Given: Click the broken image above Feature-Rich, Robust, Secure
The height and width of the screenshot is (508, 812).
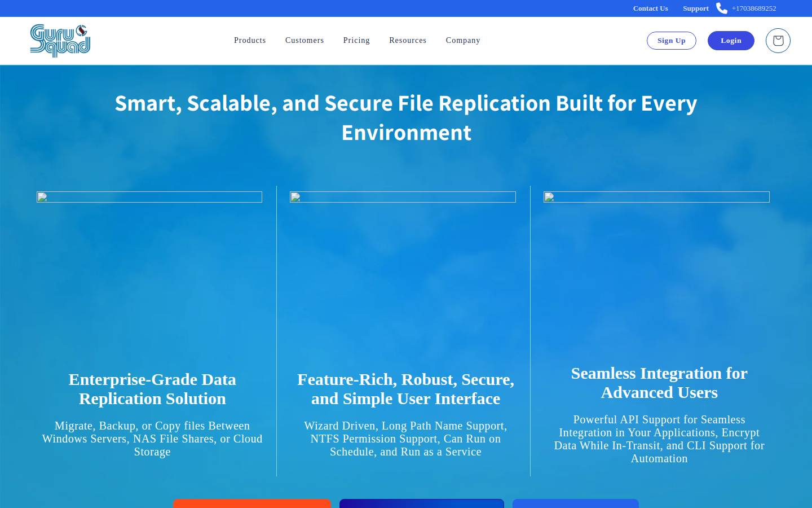Looking at the screenshot, I should [403, 197].
